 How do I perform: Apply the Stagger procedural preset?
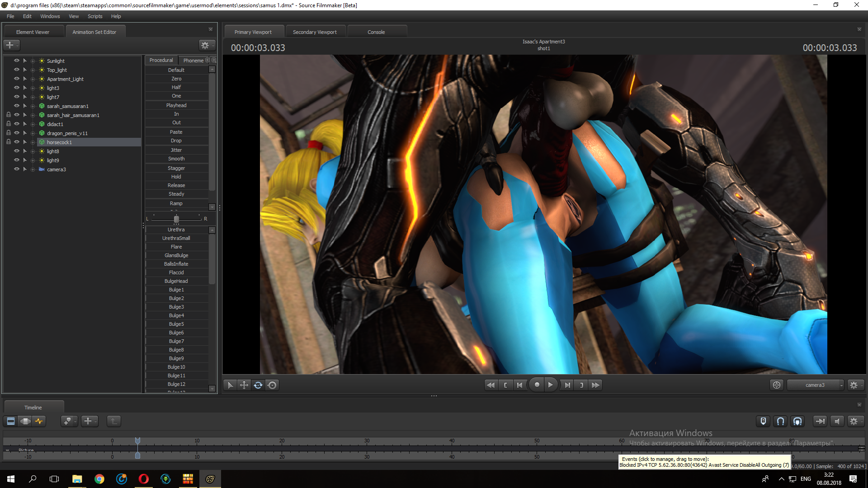(x=176, y=168)
